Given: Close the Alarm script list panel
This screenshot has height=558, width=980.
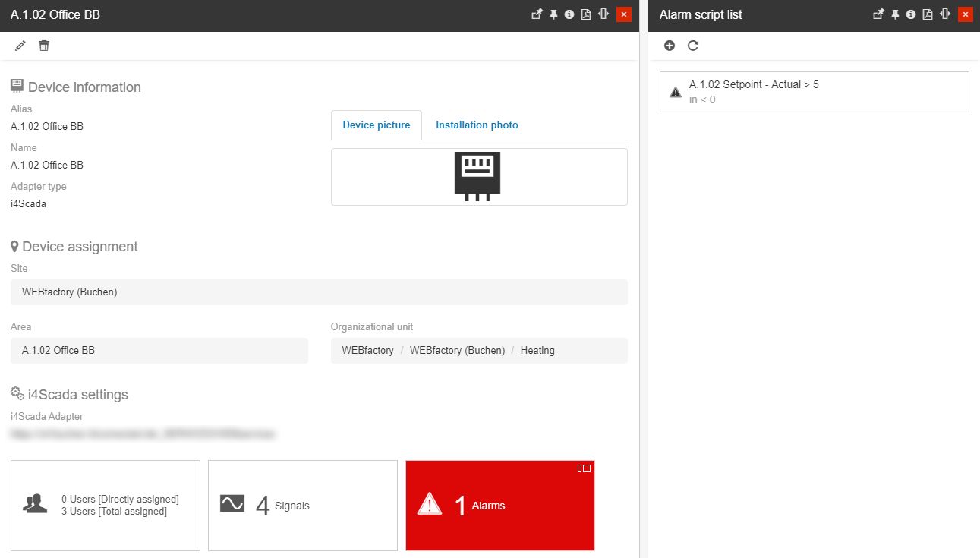Looking at the screenshot, I should click(x=965, y=14).
